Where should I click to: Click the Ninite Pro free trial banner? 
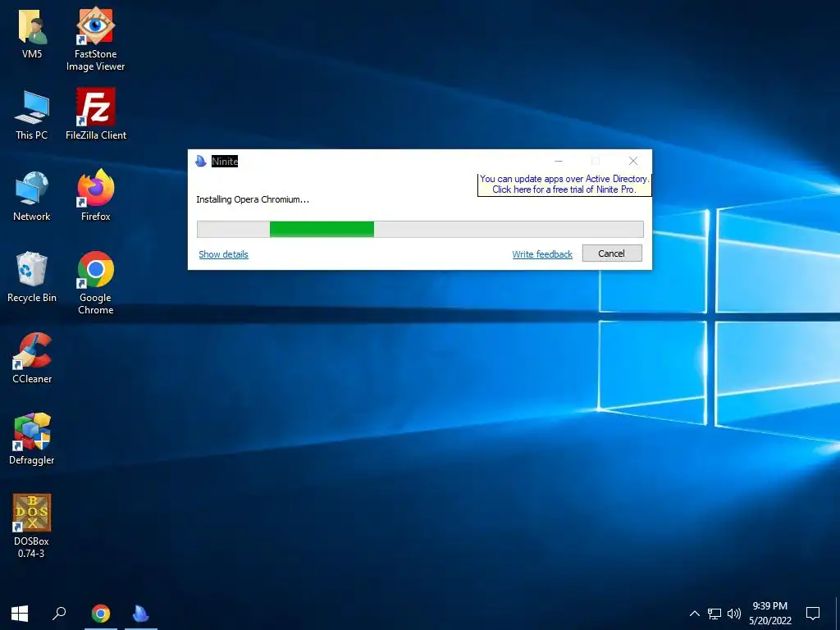click(564, 185)
